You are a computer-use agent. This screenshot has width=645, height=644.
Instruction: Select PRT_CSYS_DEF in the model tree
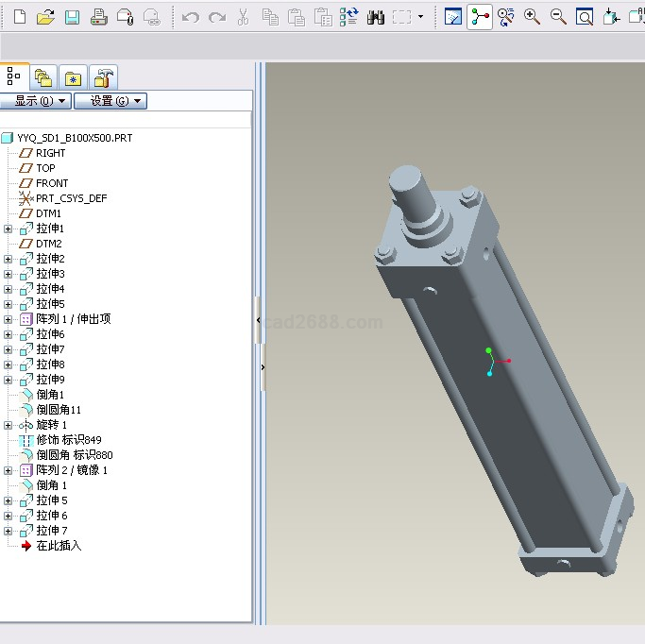coord(71,198)
